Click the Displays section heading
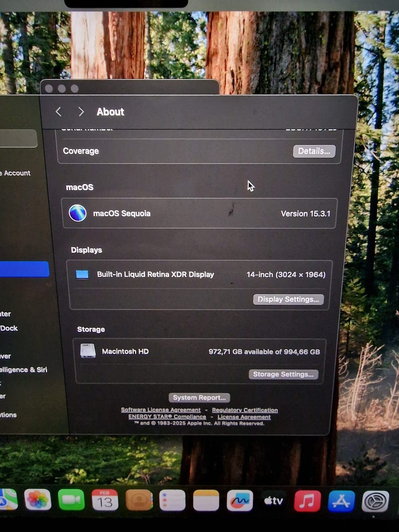The image size is (399, 532). point(86,250)
